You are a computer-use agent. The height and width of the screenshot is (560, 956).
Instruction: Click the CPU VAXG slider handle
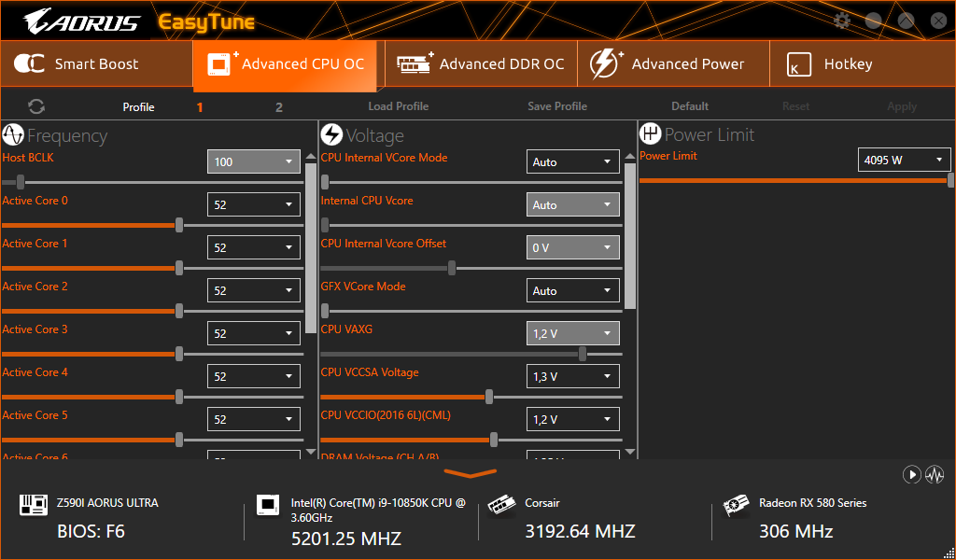pyautogui.click(x=583, y=354)
